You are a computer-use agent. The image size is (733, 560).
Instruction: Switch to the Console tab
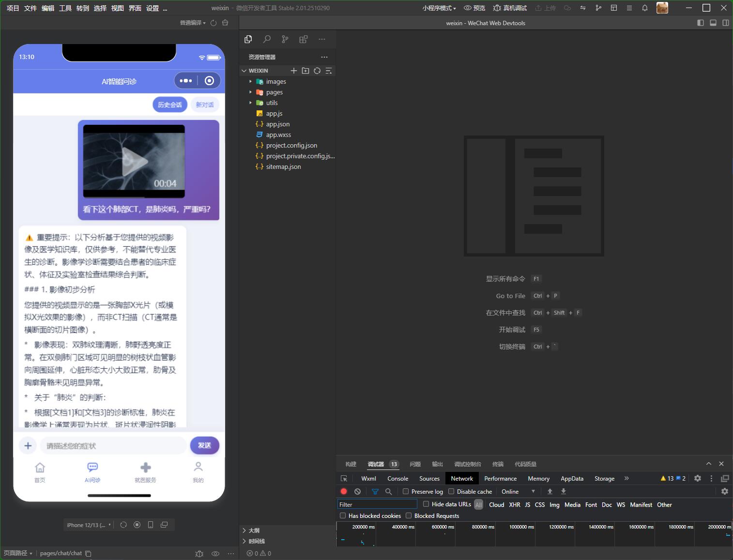pos(398,478)
